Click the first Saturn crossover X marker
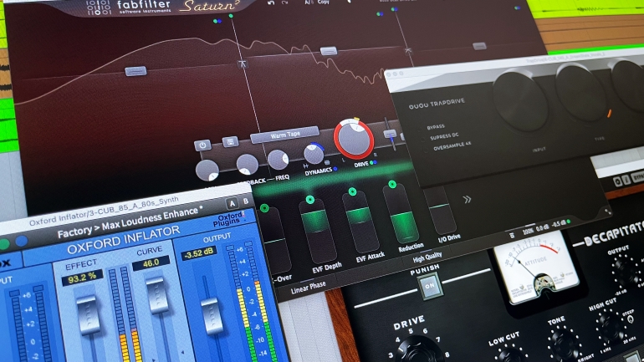Viewport: 644px width, 362px height. click(x=243, y=64)
